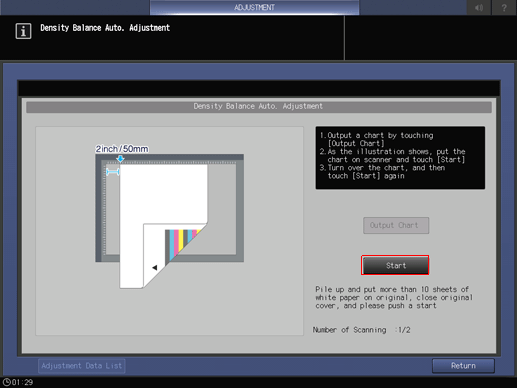The width and height of the screenshot is (517, 388).
Task: Click the blue down arrow on the illustration
Action: pos(120,159)
